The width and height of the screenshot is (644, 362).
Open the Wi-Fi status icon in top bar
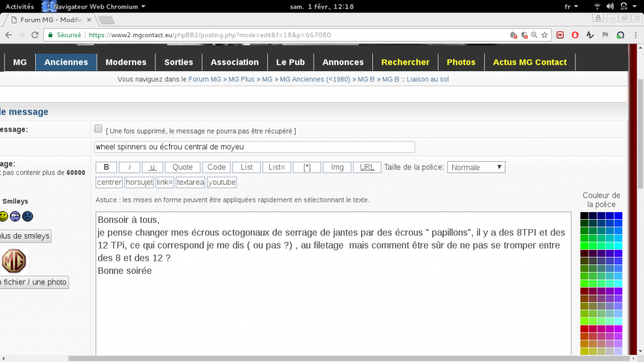(597, 6)
